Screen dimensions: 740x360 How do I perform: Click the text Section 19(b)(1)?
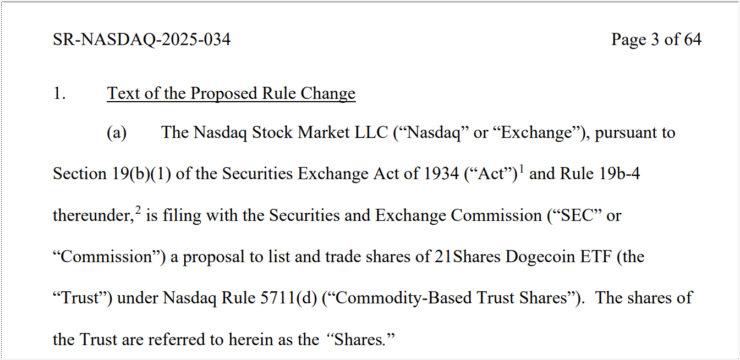pos(111,175)
